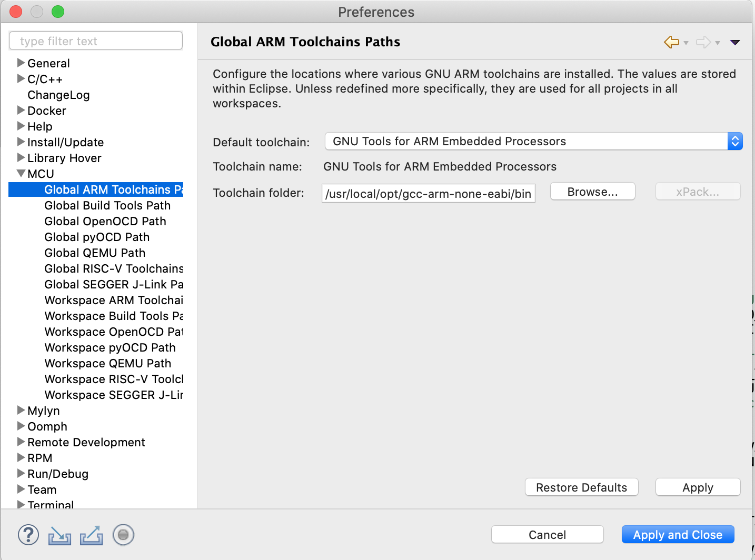Select Workspace OpenOCD Path item
Viewport: 755px width, 560px height.
[x=114, y=332]
